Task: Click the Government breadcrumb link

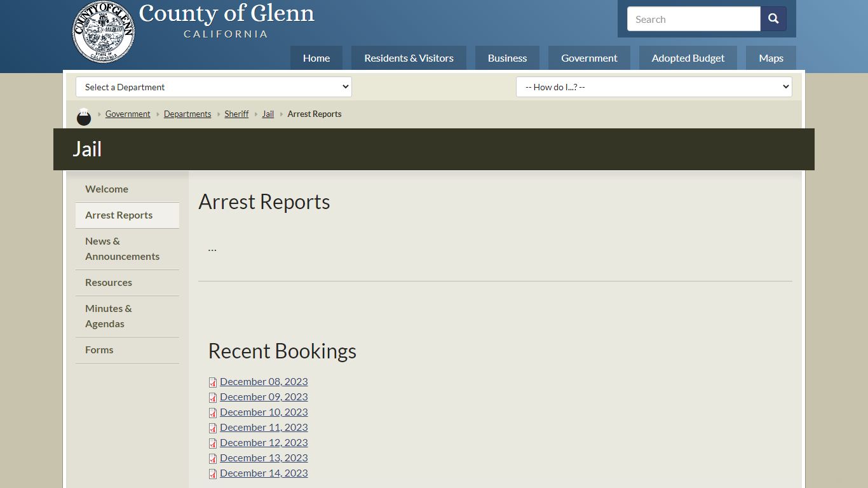Action: tap(128, 114)
